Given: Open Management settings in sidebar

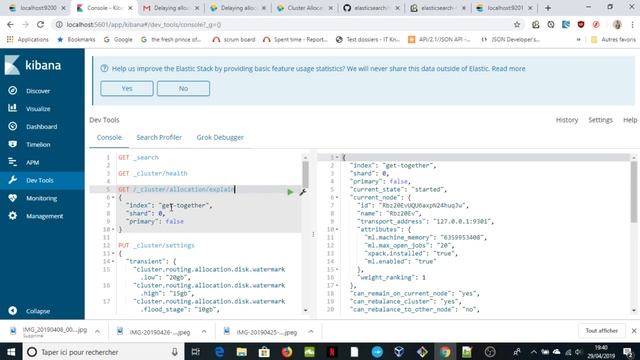Looking at the screenshot, I should [44, 216].
